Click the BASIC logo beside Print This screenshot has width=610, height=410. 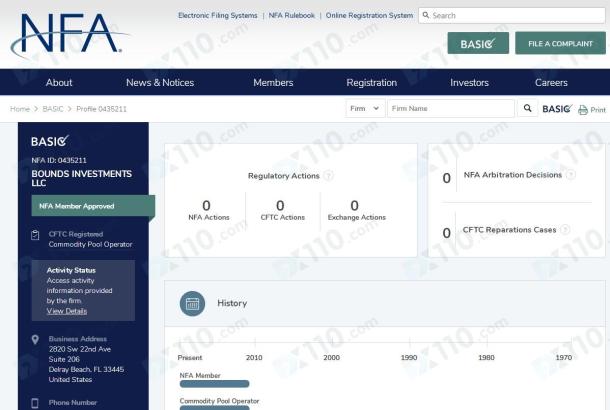pyautogui.click(x=557, y=109)
